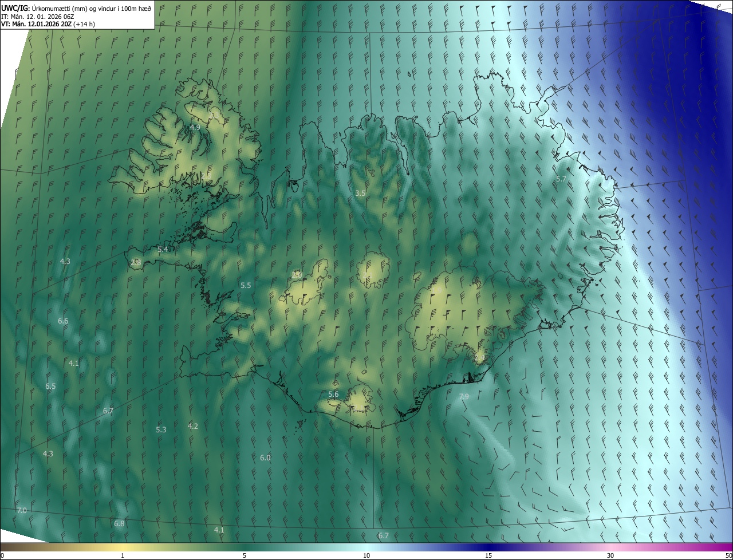Click the 6.8 value label
Image resolution: width=733 pixels, height=560 pixels.
pos(119,524)
